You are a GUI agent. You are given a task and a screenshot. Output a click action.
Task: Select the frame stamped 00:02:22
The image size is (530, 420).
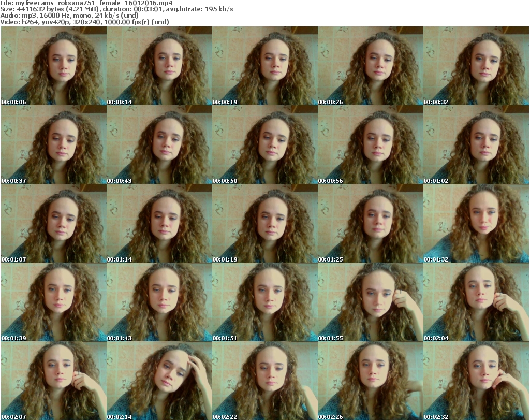coord(264,381)
